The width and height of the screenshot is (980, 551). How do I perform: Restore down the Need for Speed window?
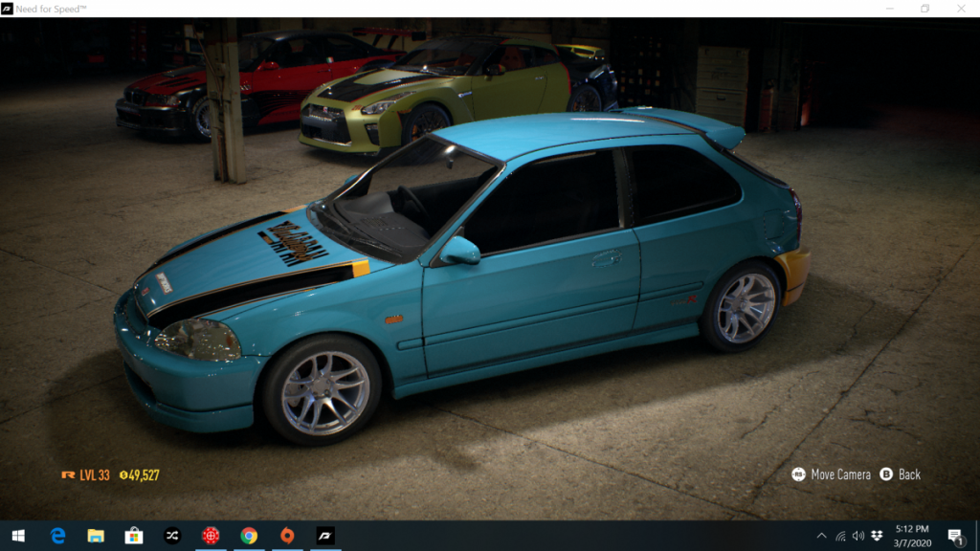pos(925,8)
